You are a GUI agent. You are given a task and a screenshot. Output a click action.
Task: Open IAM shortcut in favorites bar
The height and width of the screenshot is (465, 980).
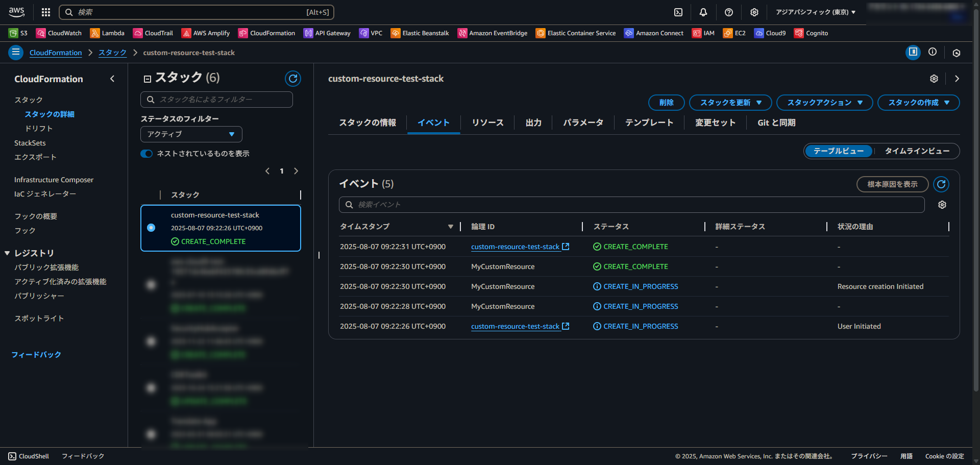[x=703, y=33]
